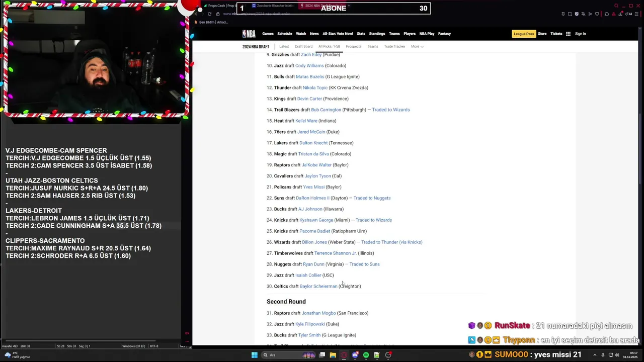Open the Teams menu in the NBA header

[x=394, y=34]
